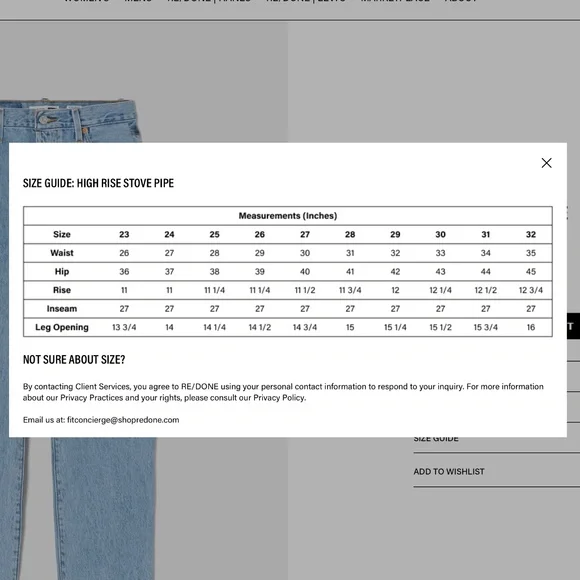The height and width of the screenshot is (580, 580).
Task: Click rise value 11 3/4
Action: tap(350, 290)
